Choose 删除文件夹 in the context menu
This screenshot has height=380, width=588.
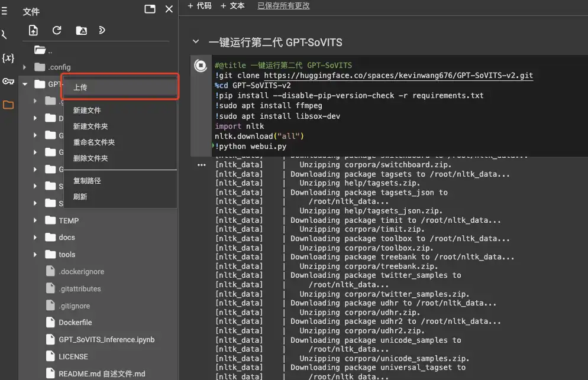click(120, 158)
